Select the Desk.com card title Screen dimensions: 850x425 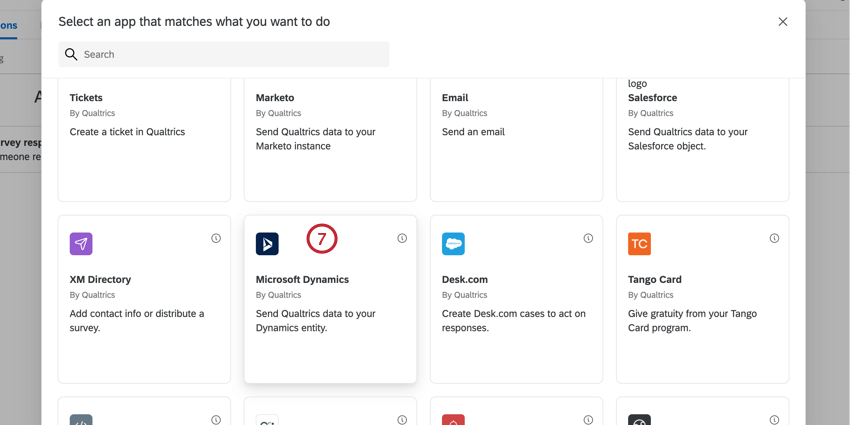click(464, 280)
